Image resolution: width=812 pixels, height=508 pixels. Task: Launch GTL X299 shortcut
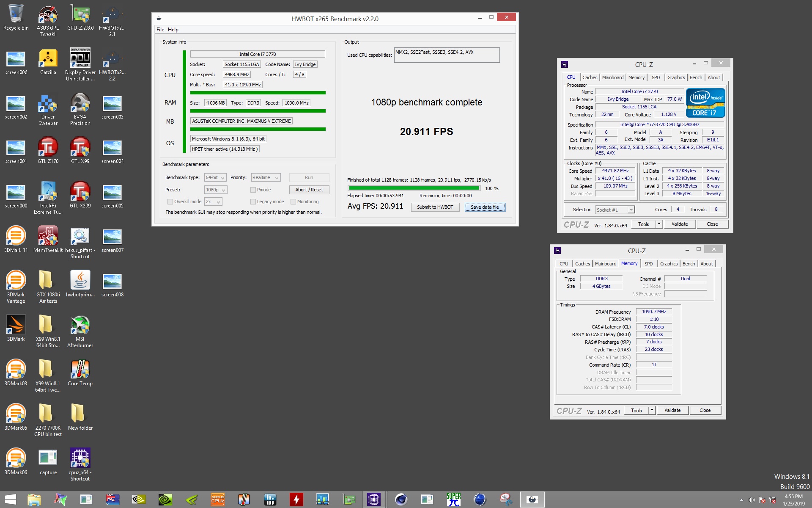(x=80, y=195)
